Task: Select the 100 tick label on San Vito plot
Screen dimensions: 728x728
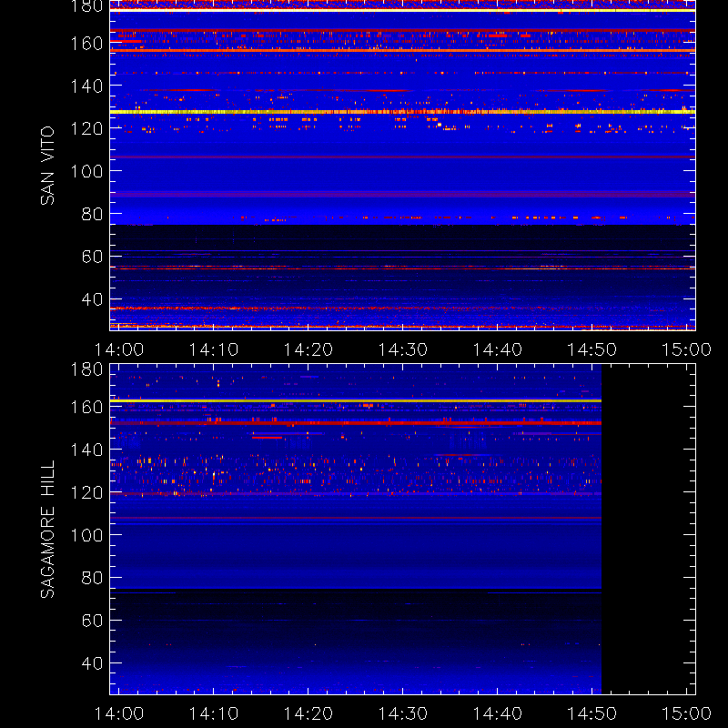Action: coord(86,171)
